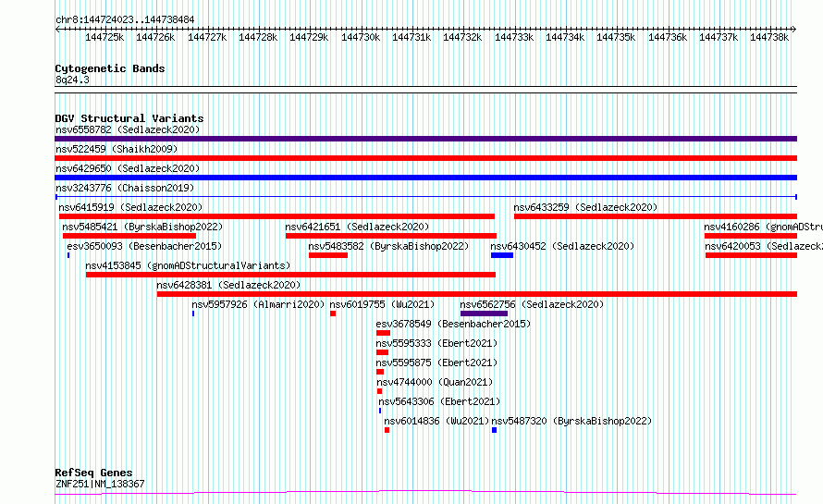Click nsv3243776 (Chaisson2019) label
This screenshot has width=823, height=504.
pyautogui.click(x=125, y=188)
